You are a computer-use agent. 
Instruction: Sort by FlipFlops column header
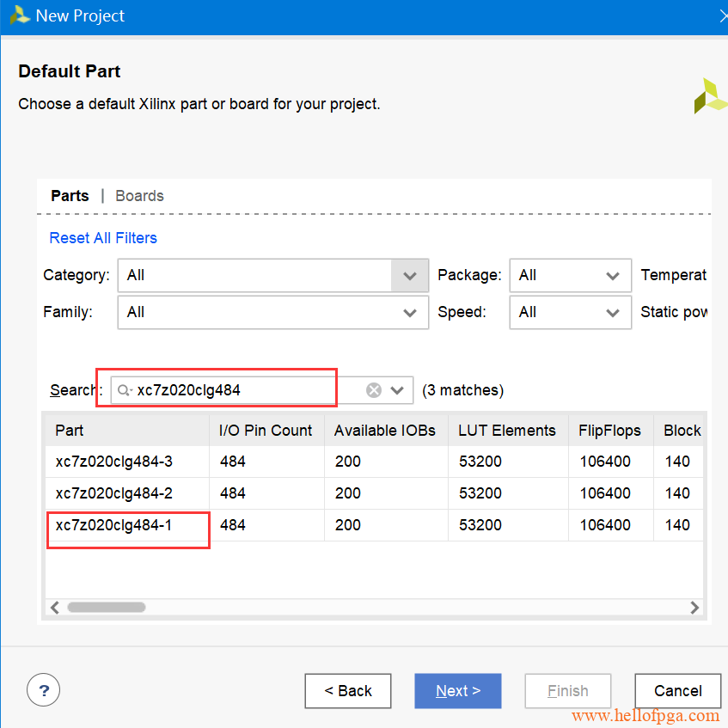point(610,431)
